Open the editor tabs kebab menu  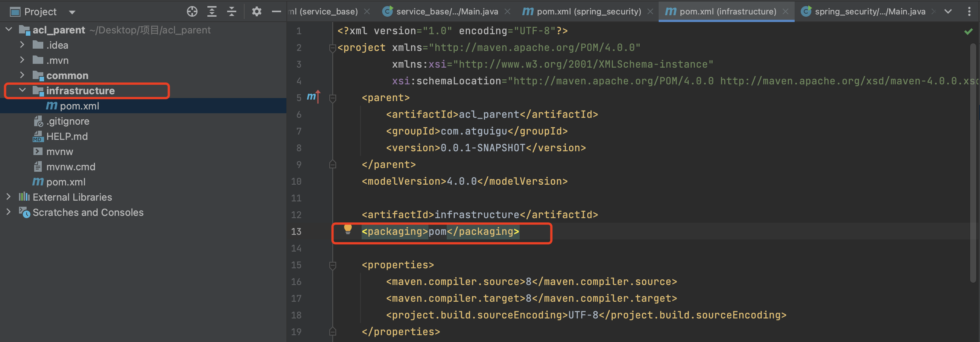pyautogui.click(x=969, y=11)
